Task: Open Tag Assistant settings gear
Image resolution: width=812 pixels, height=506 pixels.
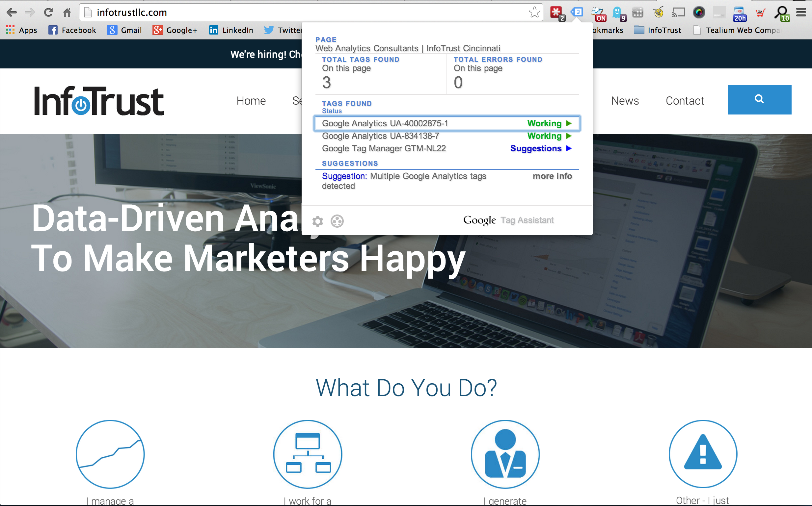Action: tap(317, 221)
